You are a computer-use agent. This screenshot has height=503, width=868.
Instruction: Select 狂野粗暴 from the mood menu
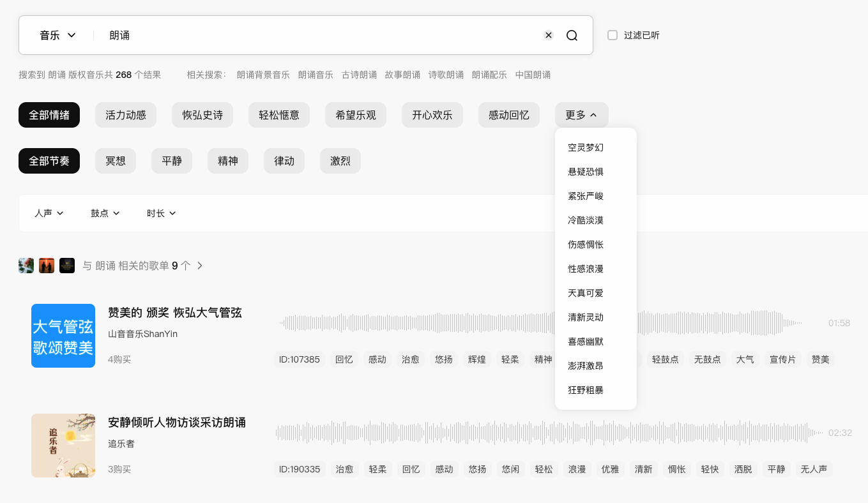(x=586, y=390)
